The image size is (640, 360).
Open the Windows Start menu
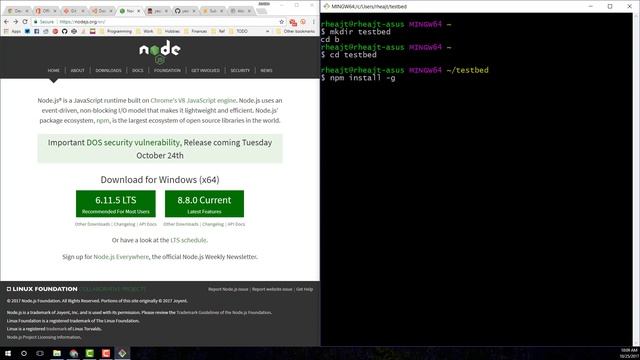pyautogui.click(x=8, y=353)
